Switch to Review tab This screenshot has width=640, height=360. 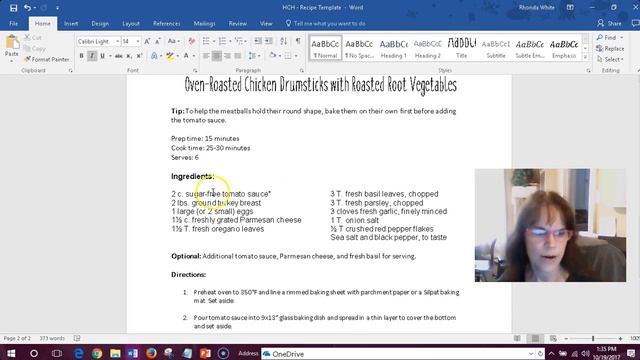(x=238, y=24)
